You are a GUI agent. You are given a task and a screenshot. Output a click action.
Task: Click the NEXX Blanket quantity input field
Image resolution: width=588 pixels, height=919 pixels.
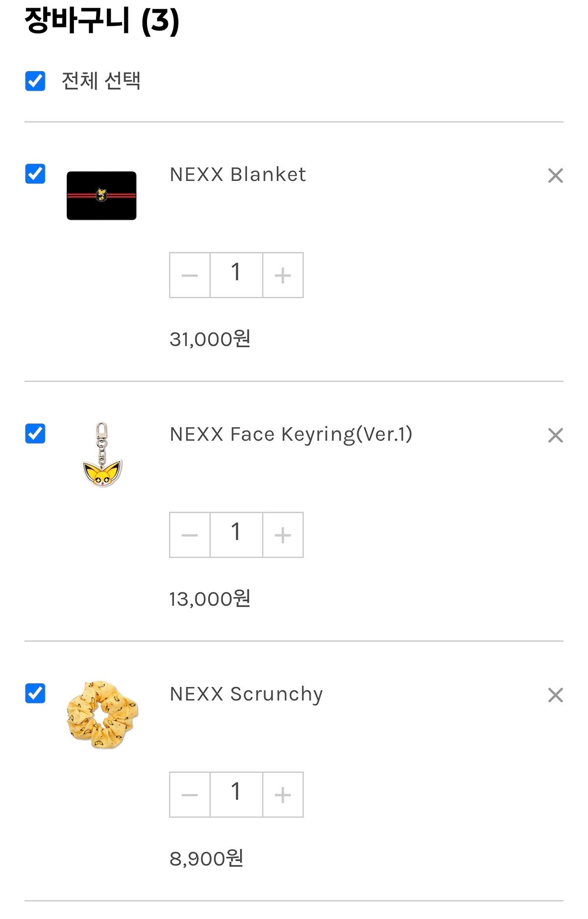[x=236, y=275]
